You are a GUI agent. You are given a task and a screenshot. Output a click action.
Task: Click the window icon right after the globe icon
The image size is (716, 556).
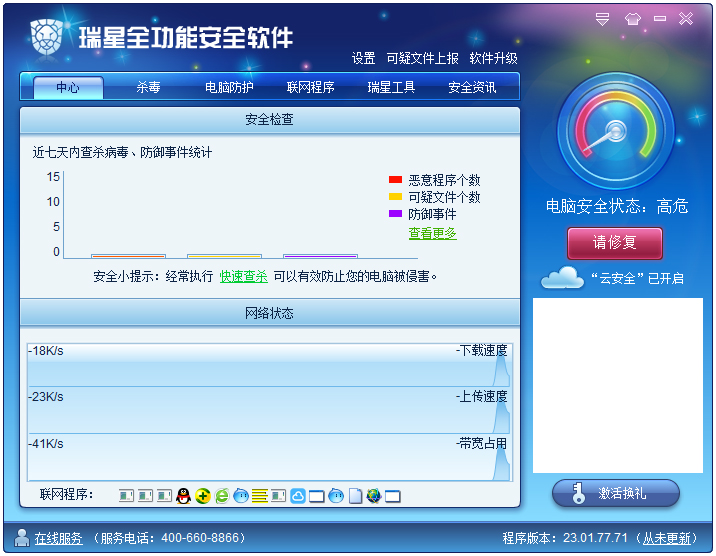pyautogui.click(x=393, y=496)
